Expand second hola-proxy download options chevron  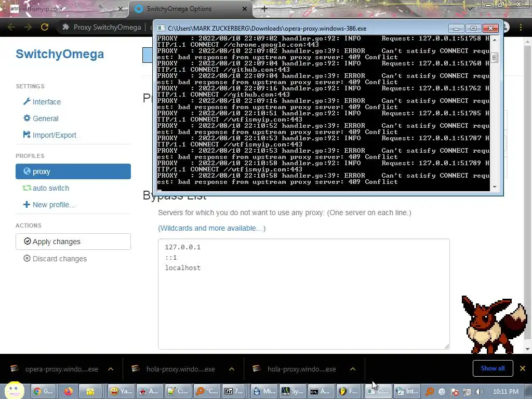point(353,369)
